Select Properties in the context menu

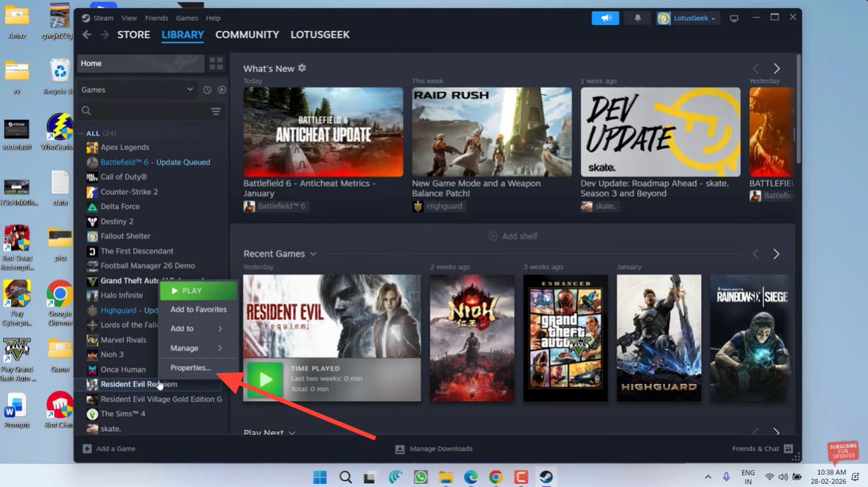(x=191, y=368)
